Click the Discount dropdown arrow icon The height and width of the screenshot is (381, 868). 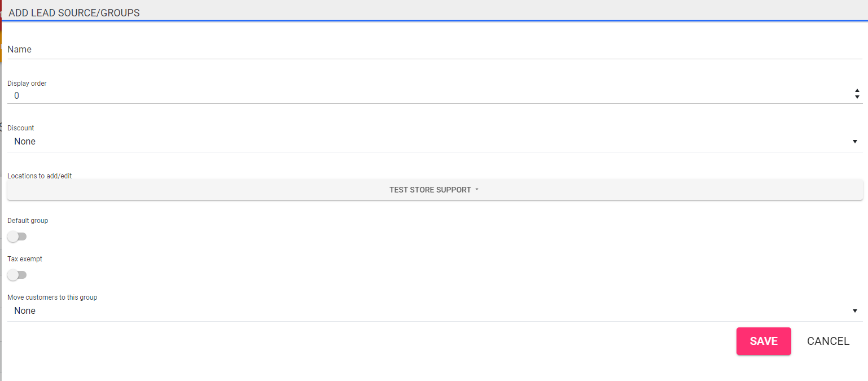click(x=855, y=142)
